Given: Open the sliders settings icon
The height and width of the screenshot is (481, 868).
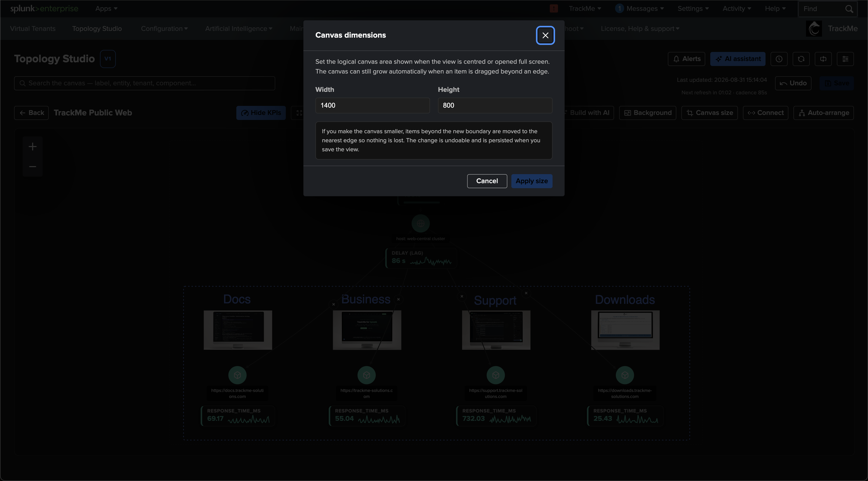Looking at the screenshot, I should (x=845, y=59).
